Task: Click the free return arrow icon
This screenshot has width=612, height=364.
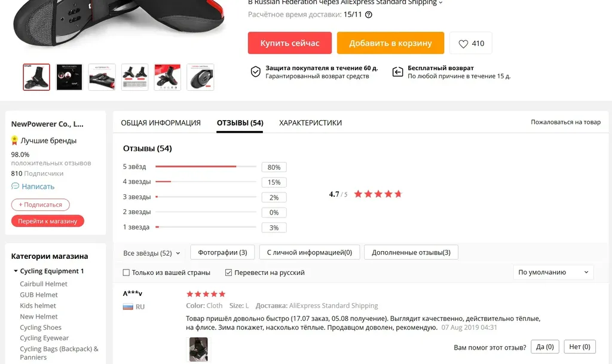Action: click(397, 72)
